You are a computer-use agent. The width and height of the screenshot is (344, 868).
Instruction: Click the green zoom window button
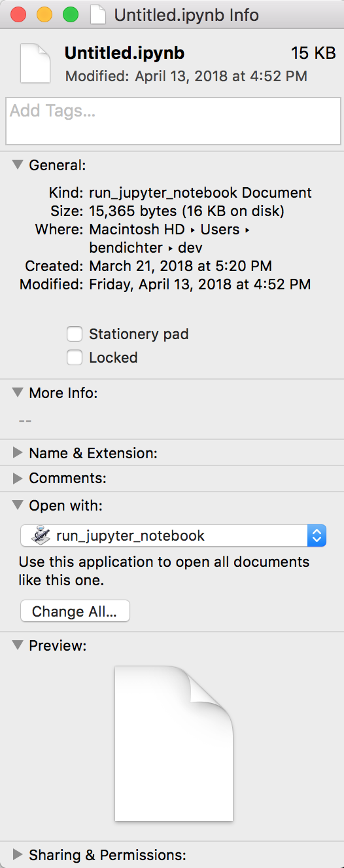[x=70, y=14]
